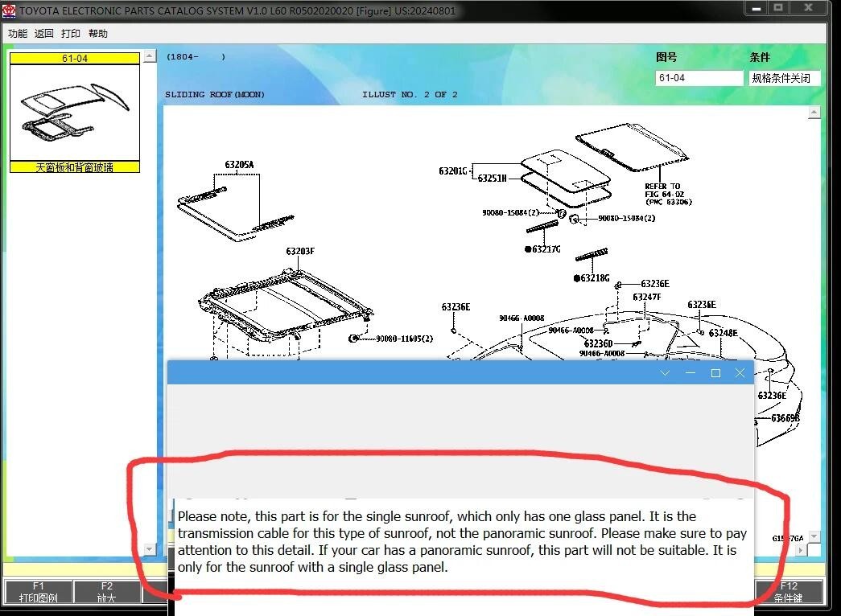The width and height of the screenshot is (841, 616).
Task: Click the 63217G part label
Action: click(x=542, y=248)
